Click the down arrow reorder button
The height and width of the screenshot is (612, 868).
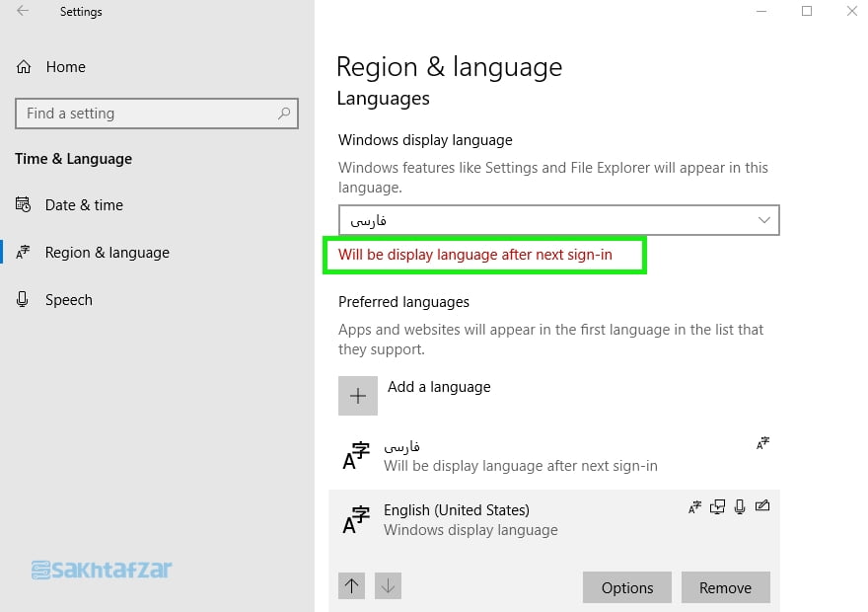[x=388, y=586]
